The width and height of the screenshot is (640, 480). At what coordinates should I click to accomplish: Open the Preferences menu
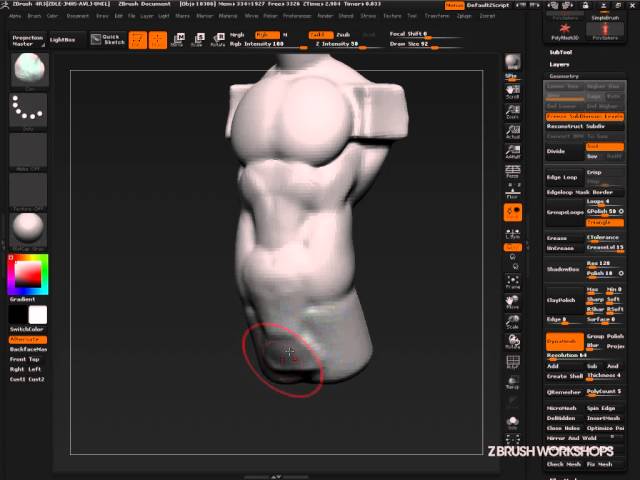297,16
